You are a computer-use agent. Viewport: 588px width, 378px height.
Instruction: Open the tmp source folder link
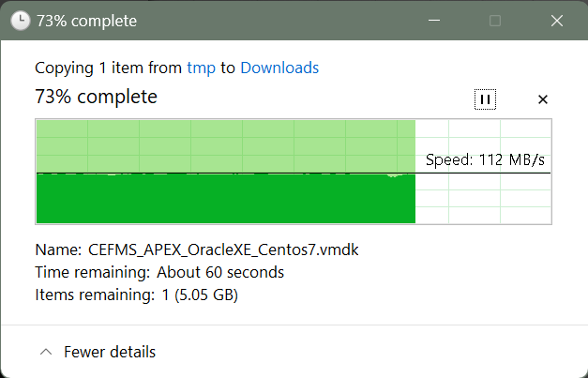(202, 68)
